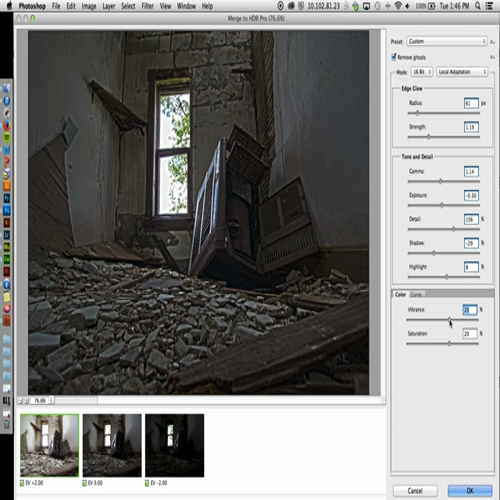Click the Saturation slider track
Screen dimensions: 500x500
(x=442, y=343)
